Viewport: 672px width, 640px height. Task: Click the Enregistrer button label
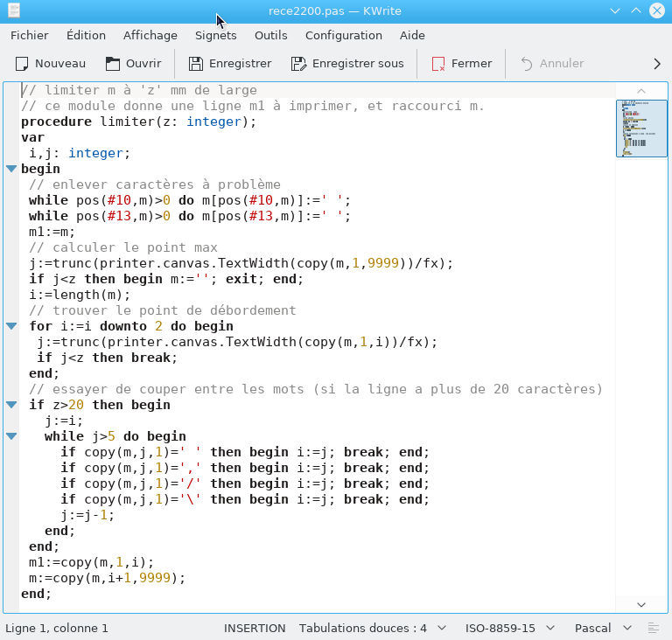[240, 64]
